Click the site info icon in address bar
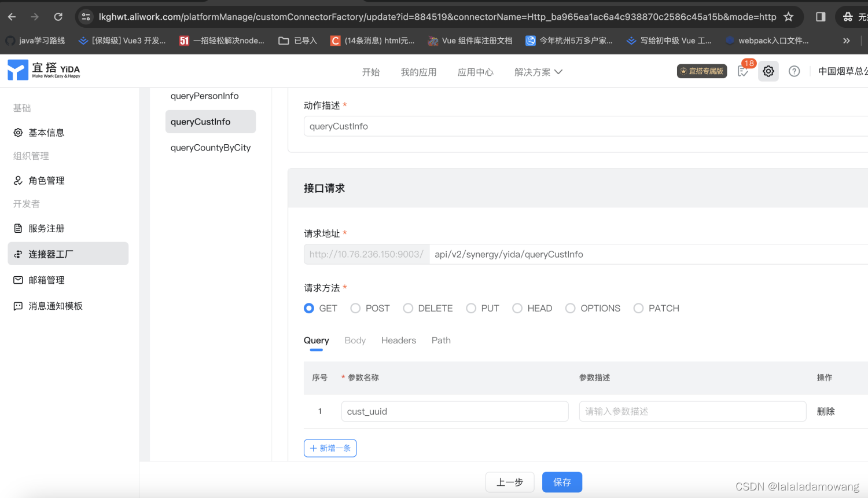This screenshot has width=868, height=498. pyautogui.click(x=86, y=17)
